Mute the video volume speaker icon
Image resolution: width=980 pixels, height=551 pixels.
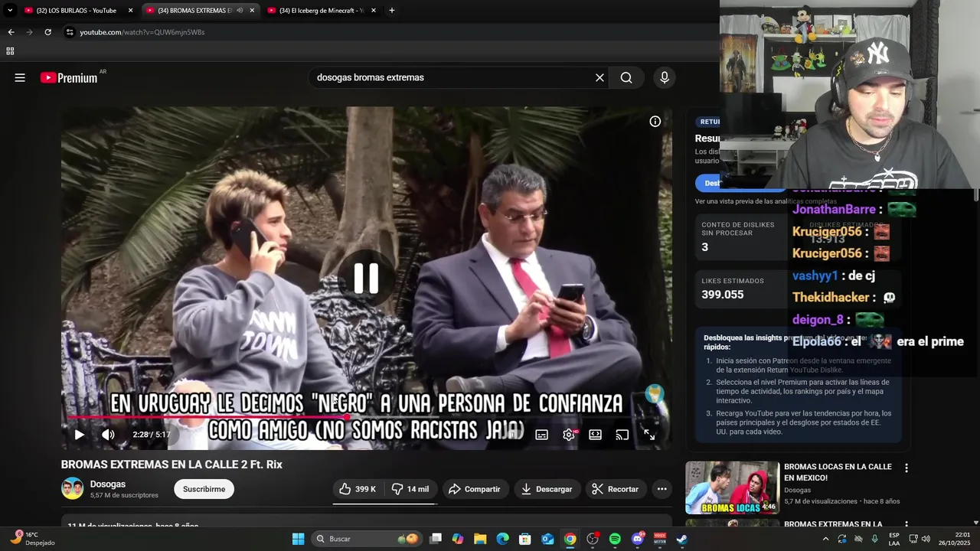click(108, 435)
